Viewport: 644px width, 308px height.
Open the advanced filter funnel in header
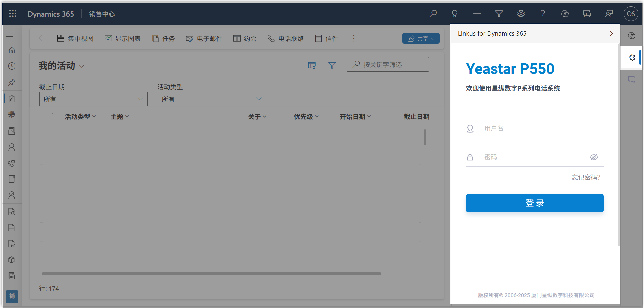coord(499,14)
